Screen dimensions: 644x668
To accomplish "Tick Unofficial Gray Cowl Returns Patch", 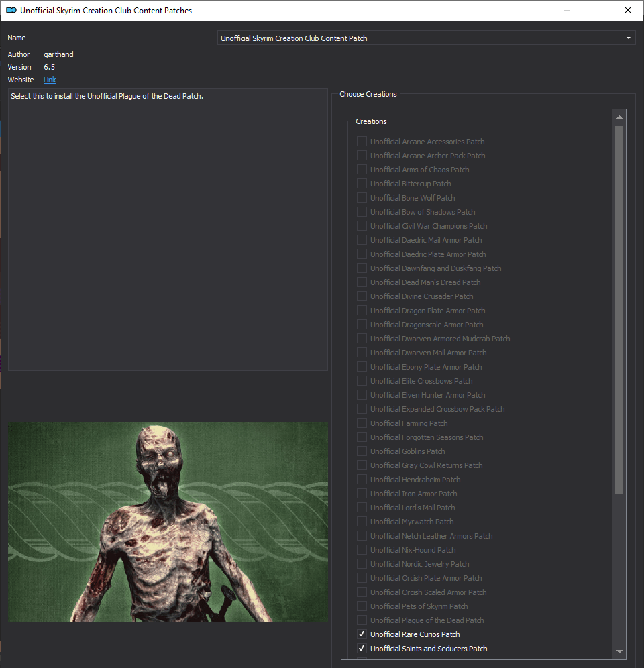I will [x=362, y=464].
